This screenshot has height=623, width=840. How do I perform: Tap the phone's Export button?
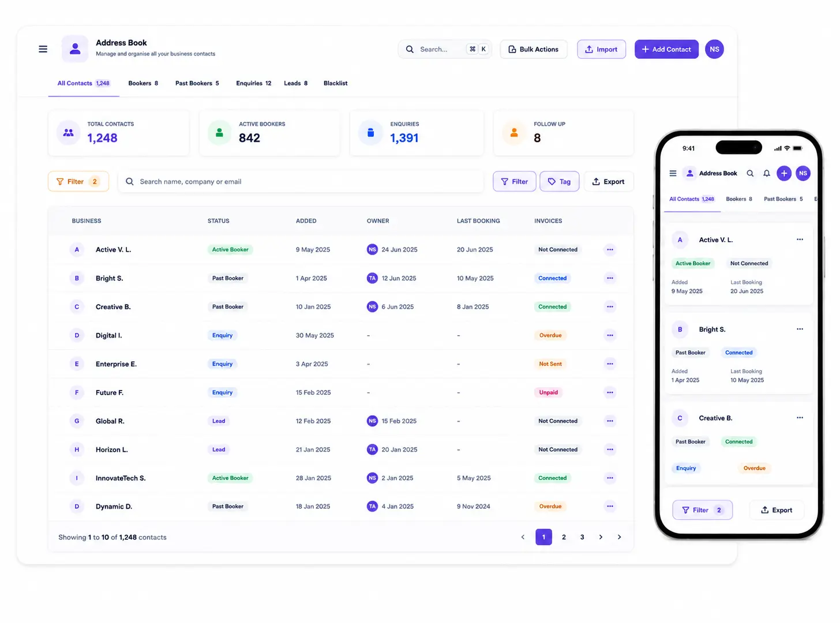[x=777, y=510]
